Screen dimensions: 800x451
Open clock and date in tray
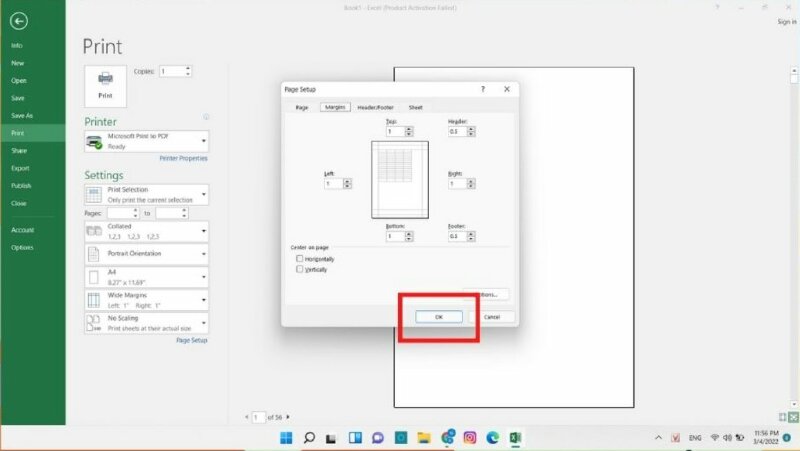(x=766, y=437)
